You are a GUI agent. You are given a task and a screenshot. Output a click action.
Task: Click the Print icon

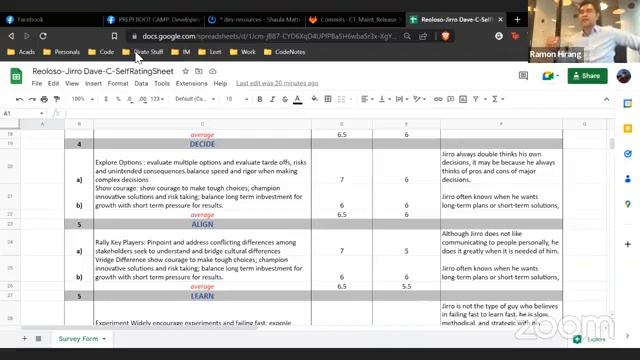[44, 99]
